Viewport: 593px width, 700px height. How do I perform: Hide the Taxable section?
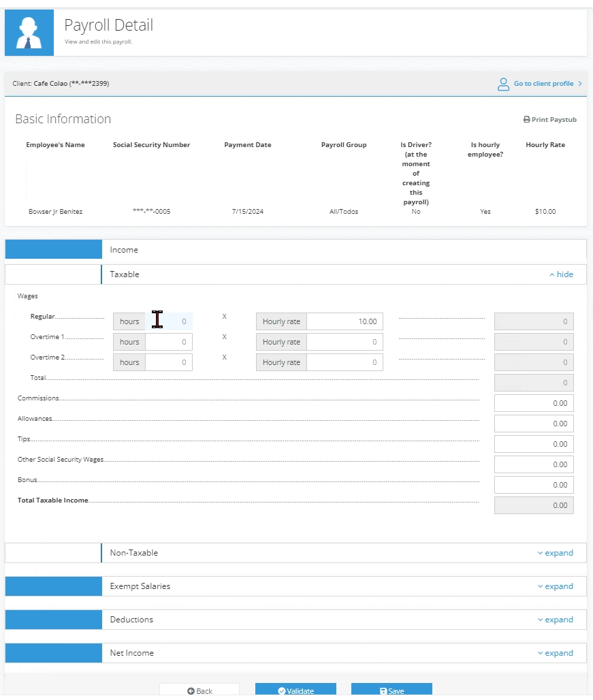coord(561,274)
